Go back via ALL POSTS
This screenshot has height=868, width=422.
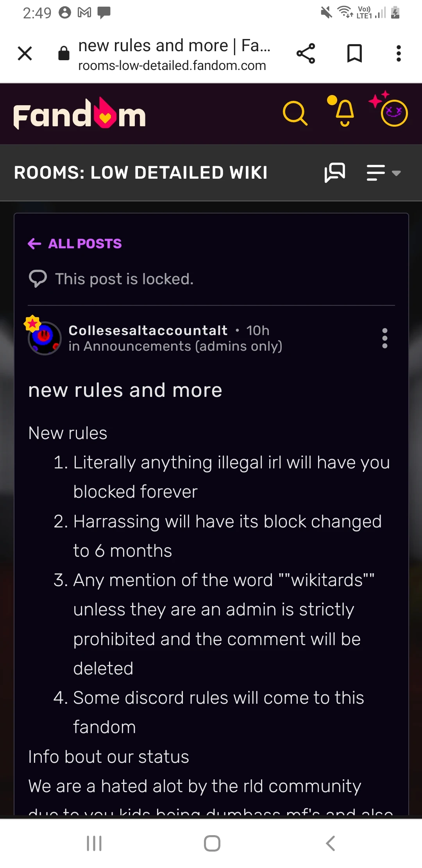74,244
